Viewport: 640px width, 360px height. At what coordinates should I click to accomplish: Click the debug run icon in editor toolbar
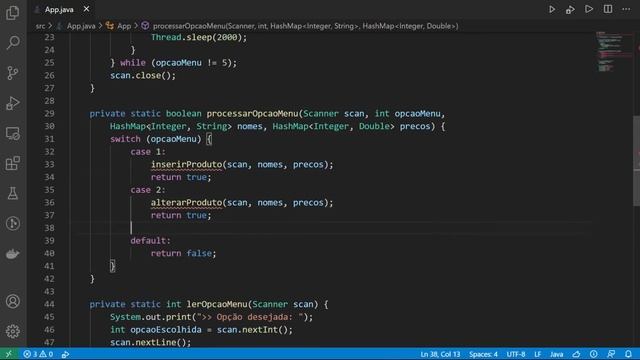coord(570,9)
